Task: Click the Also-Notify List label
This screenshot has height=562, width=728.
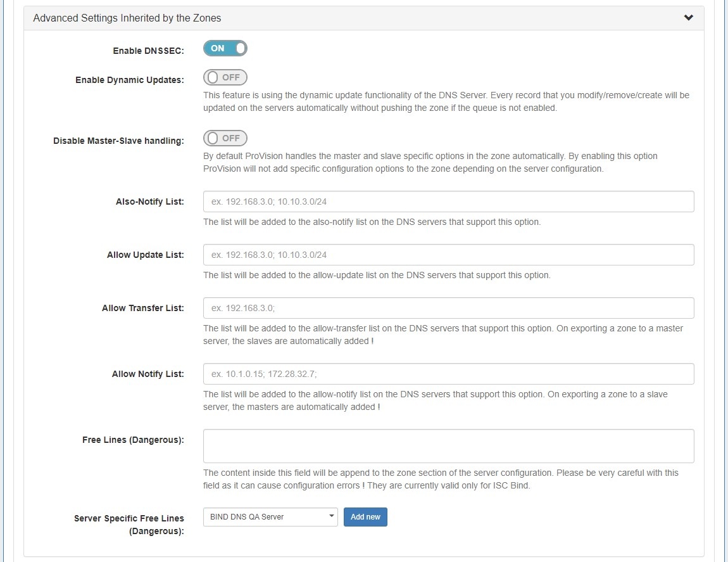Action: tap(149, 201)
